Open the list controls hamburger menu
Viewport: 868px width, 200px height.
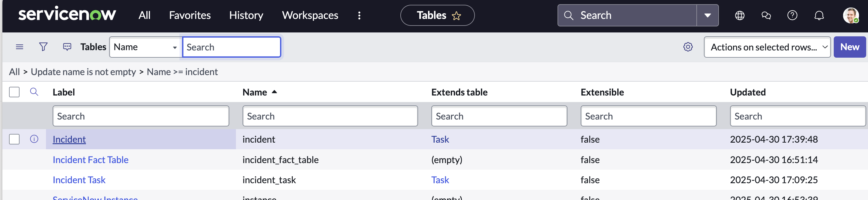point(20,47)
